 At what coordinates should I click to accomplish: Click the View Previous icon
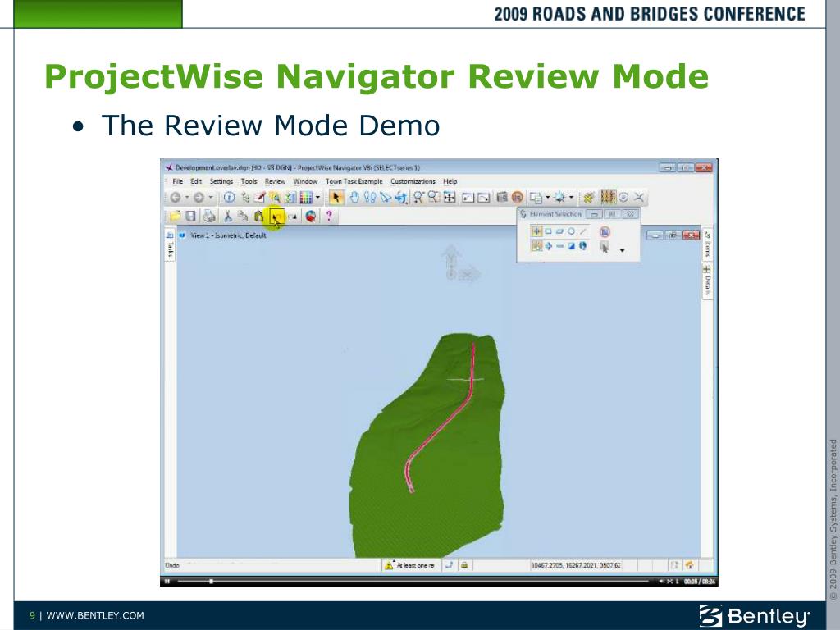pyautogui.click(x=468, y=198)
